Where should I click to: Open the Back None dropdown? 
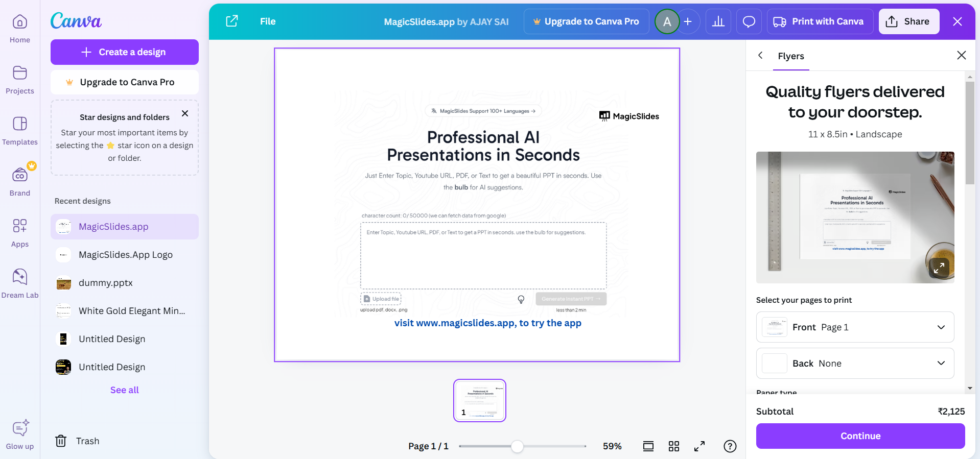tap(855, 363)
